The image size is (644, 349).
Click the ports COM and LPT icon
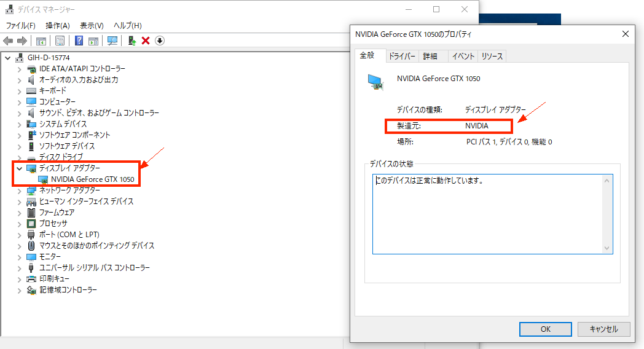click(x=31, y=235)
